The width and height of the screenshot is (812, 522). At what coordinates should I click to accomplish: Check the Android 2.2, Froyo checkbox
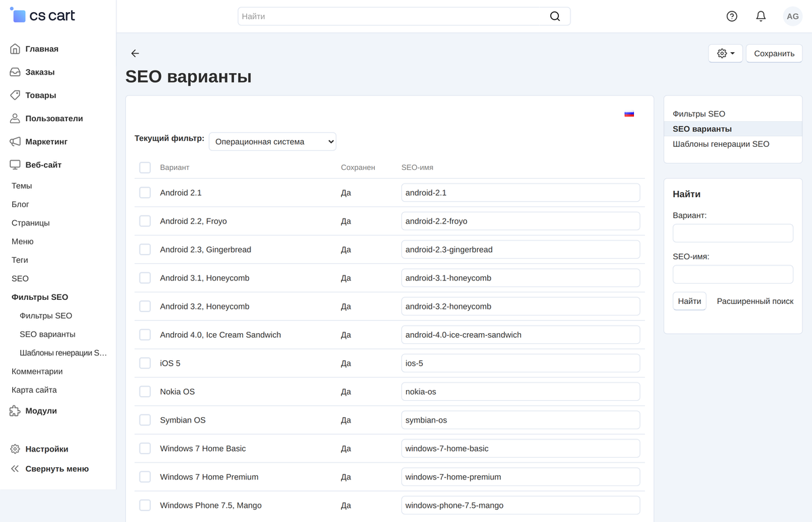click(145, 221)
